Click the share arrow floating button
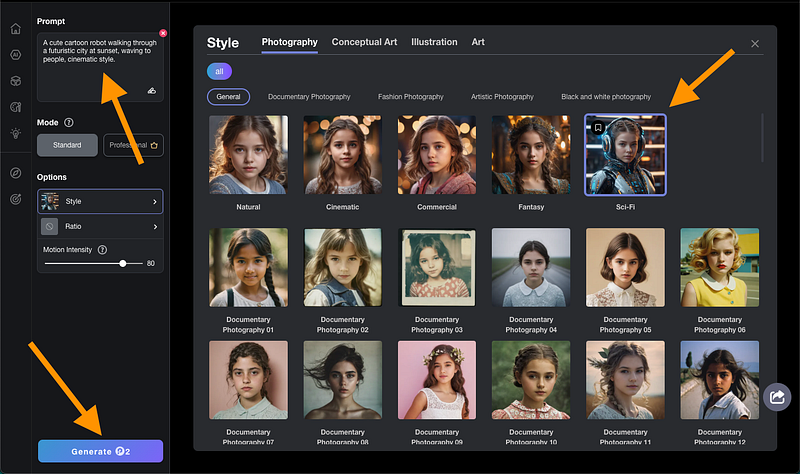Screen dimensions: 800x474 tap(775, 397)
